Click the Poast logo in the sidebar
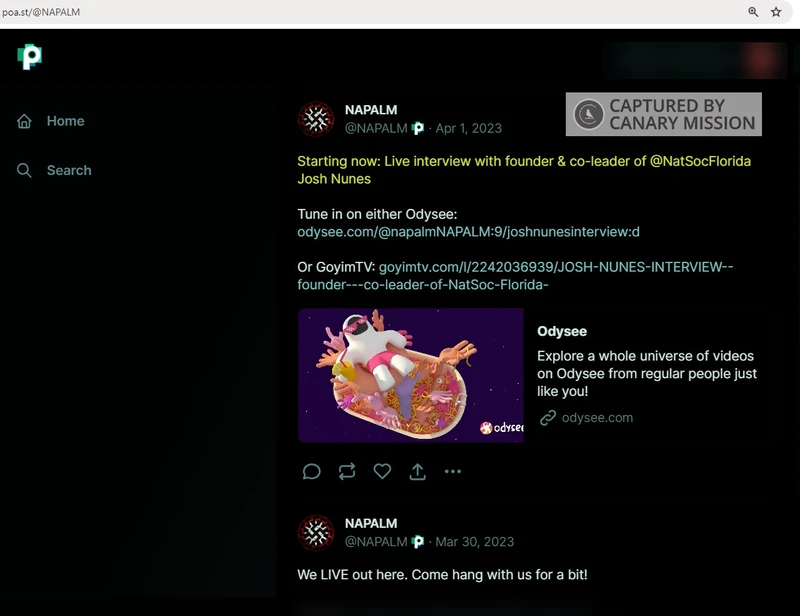The image size is (800, 616). click(30, 57)
